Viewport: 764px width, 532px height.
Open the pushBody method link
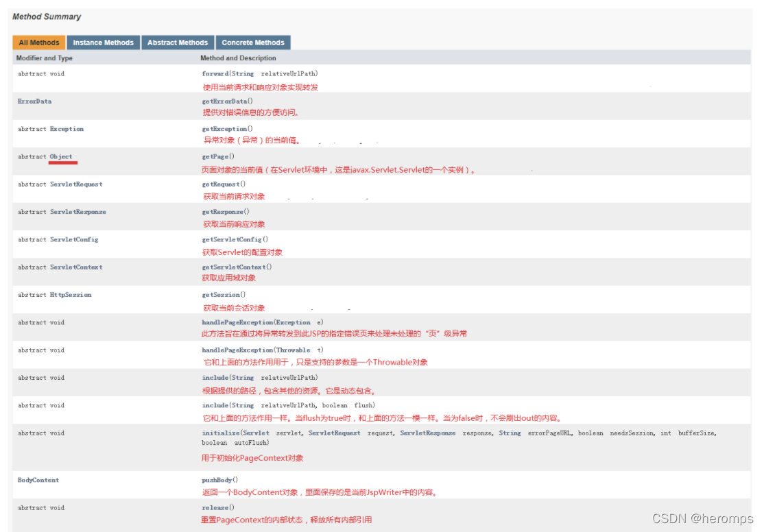(x=216, y=481)
